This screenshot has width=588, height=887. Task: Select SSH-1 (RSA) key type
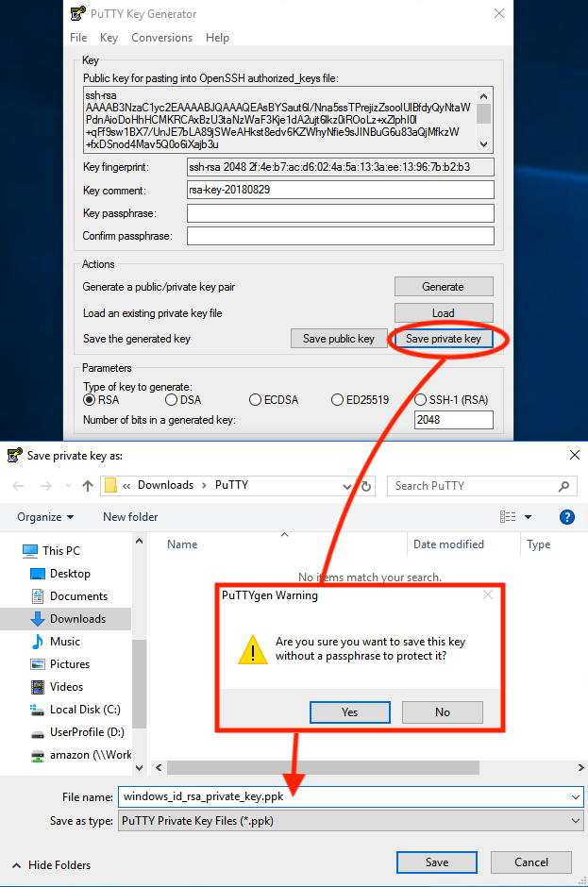pos(451,400)
